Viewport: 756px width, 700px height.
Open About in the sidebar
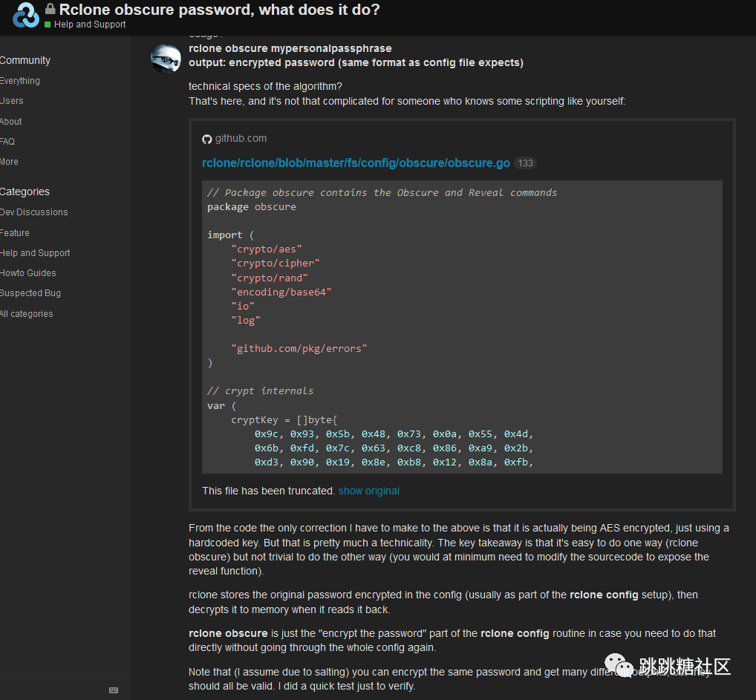pyautogui.click(x=10, y=122)
